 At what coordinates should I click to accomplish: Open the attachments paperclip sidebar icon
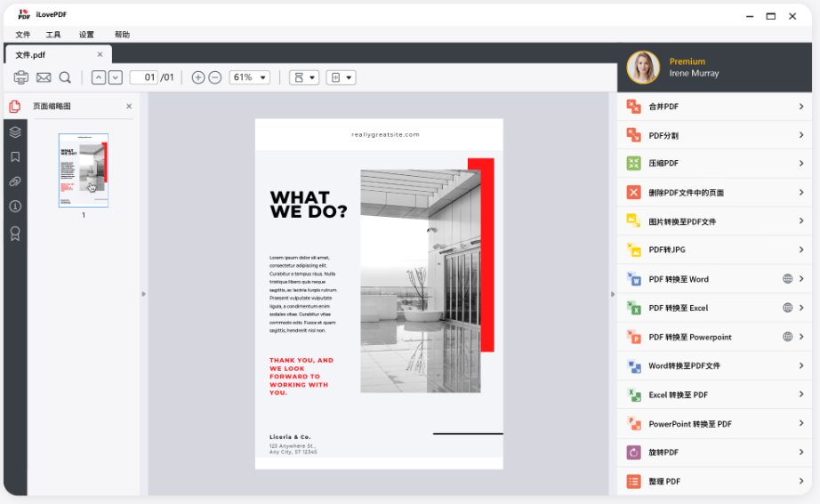(x=15, y=181)
